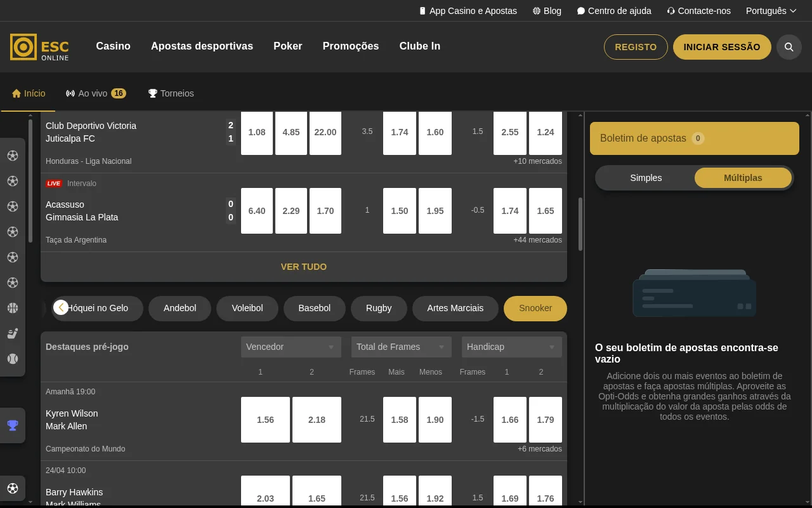Image resolution: width=812 pixels, height=508 pixels.
Task: Select the Basebol sport pill
Action: pyautogui.click(x=315, y=308)
